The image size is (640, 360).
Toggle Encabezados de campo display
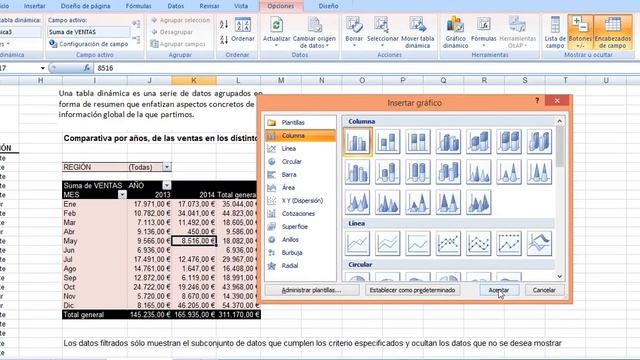pos(613,32)
